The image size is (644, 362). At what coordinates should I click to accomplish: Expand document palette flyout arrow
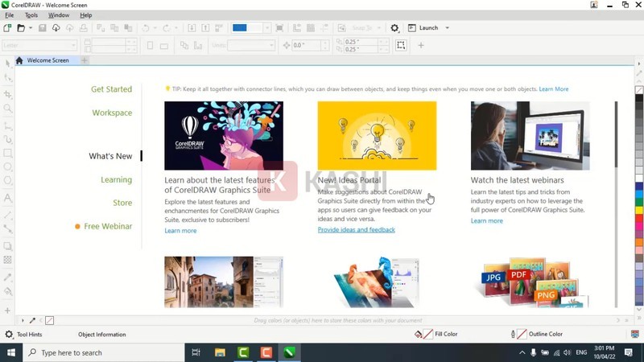[23, 320]
